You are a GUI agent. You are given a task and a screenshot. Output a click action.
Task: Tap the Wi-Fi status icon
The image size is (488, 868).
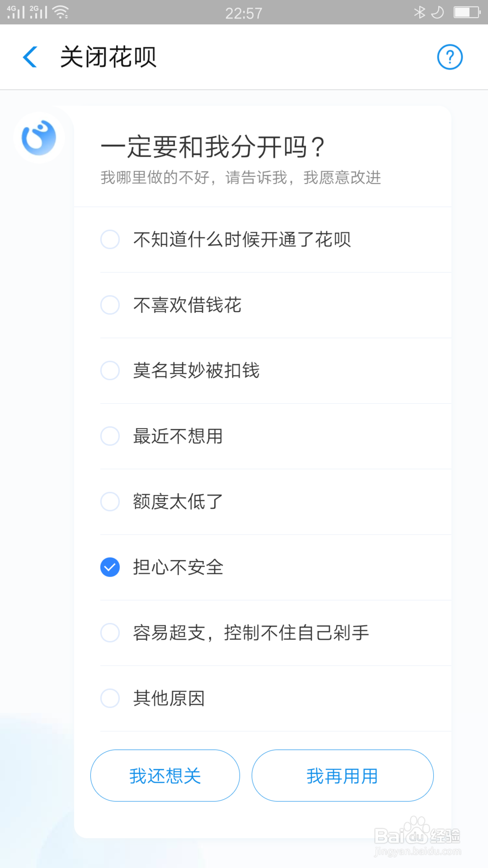[61, 12]
